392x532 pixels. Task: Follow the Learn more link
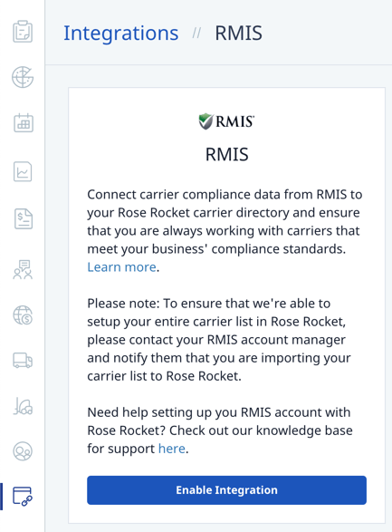[x=121, y=267]
